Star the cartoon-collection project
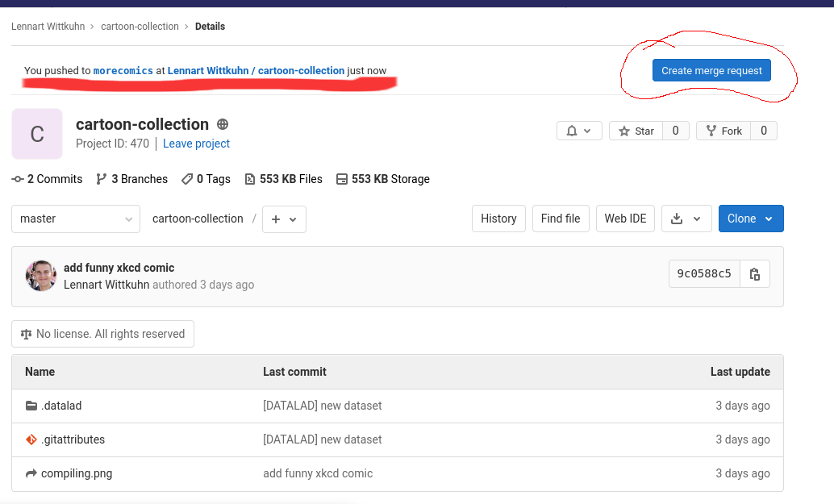 (636, 131)
